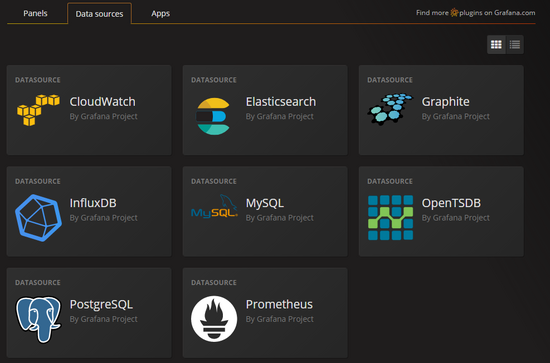
Task: Click the Elasticsearch plugin name
Action: tap(281, 102)
